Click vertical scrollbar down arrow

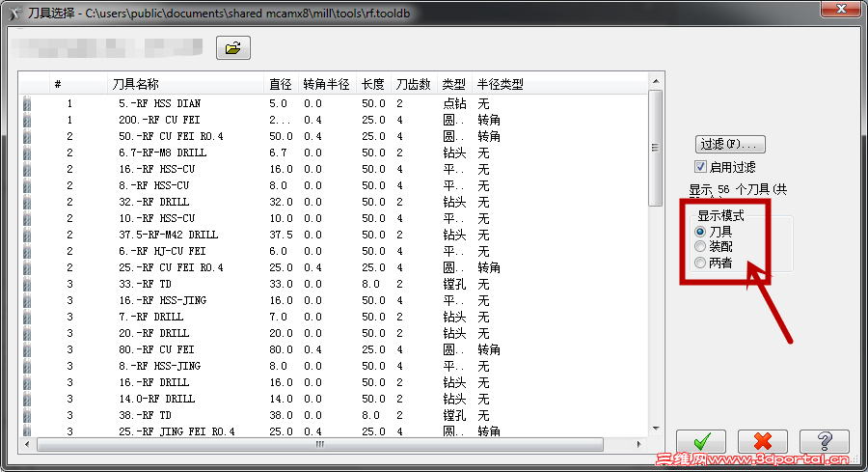pyautogui.click(x=656, y=429)
